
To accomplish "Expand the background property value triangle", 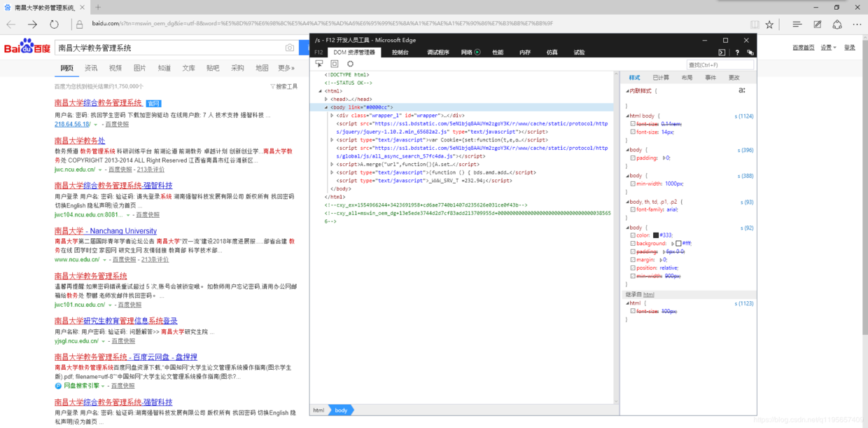I will tap(673, 244).
